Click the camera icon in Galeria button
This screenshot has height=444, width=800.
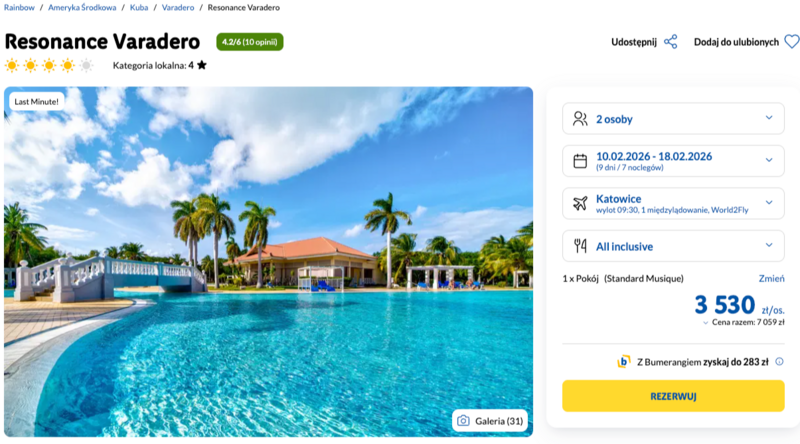click(463, 420)
